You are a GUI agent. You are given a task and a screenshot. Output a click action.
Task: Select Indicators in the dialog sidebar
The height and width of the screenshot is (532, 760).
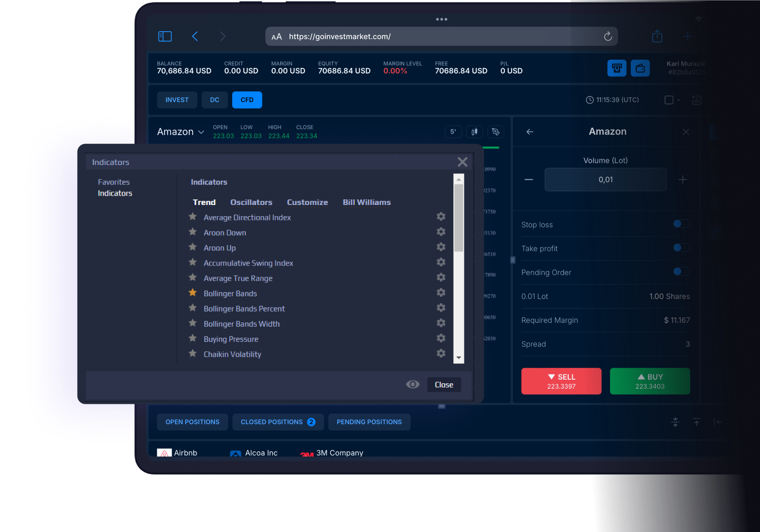tap(115, 193)
